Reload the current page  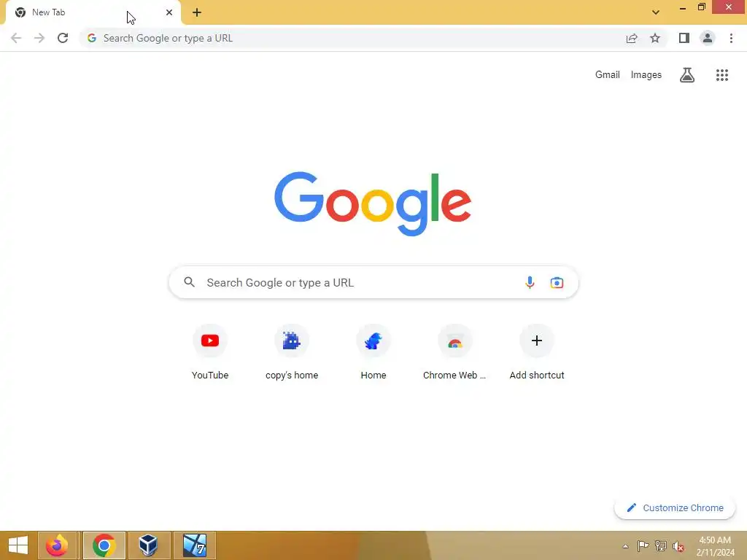[x=63, y=38]
